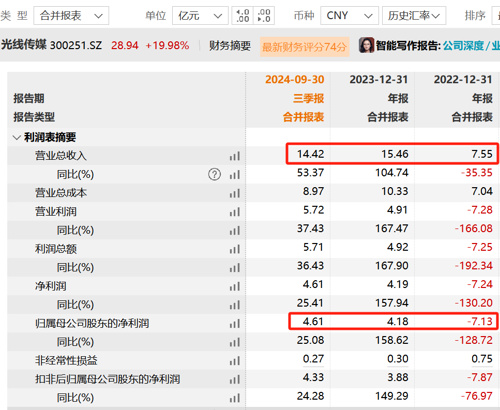Click the analyst avatar next to 智能写作报告
The image size is (500, 410).
point(366,45)
